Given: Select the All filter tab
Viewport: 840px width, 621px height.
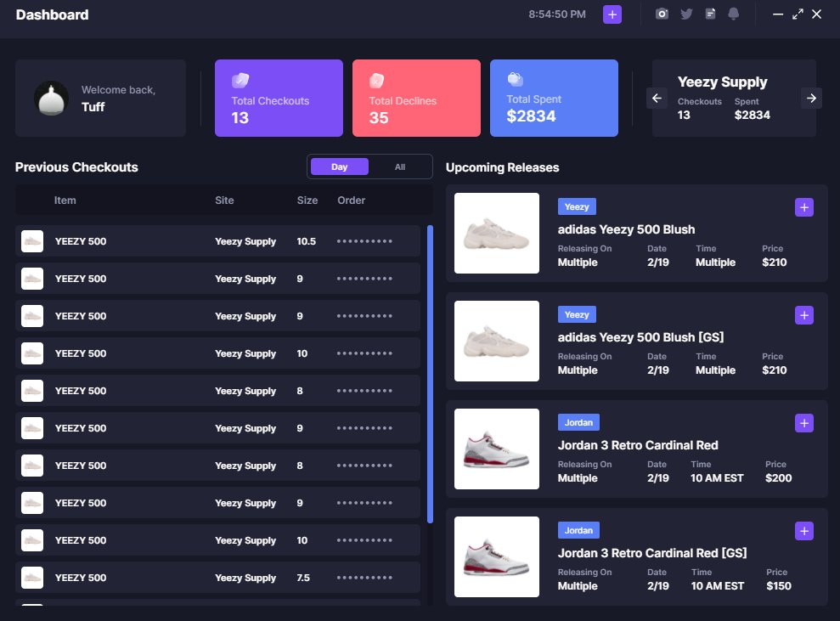Looking at the screenshot, I should coord(400,167).
